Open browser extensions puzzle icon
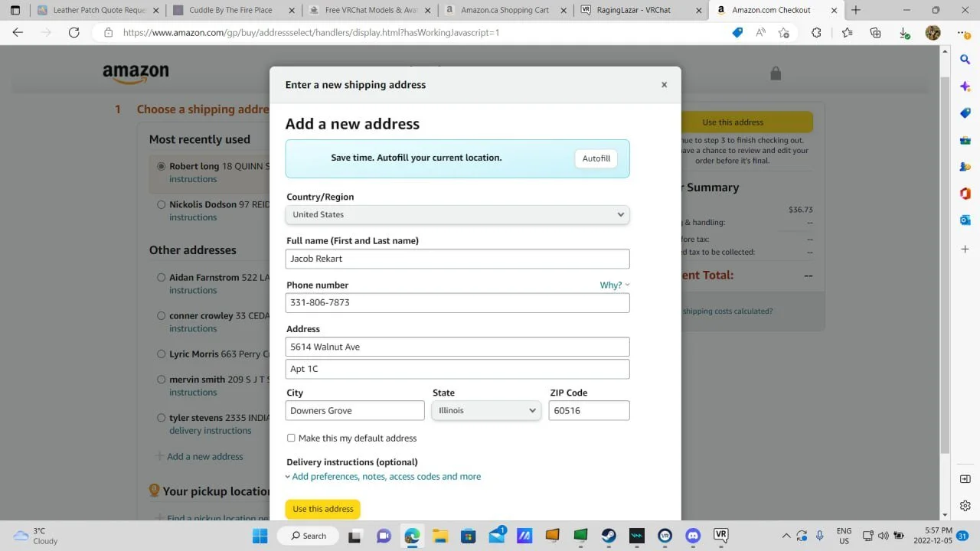Image resolution: width=980 pixels, height=551 pixels. click(816, 32)
